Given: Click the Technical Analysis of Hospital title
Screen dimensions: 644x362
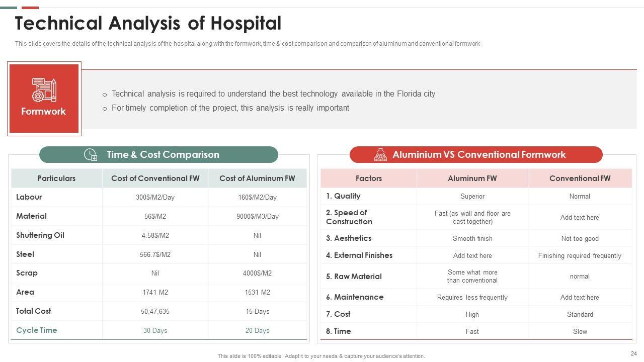Looking at the screenshot, I should coord(148,24).
